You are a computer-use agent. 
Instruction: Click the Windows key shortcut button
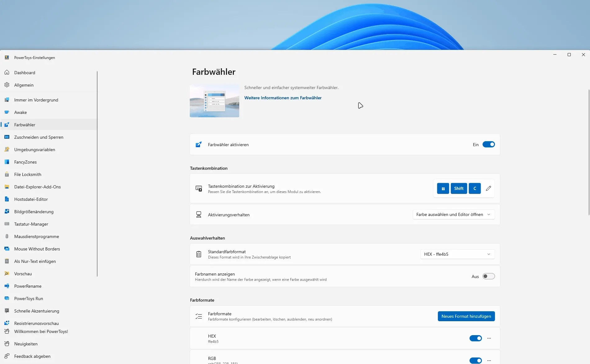(443, 188)
